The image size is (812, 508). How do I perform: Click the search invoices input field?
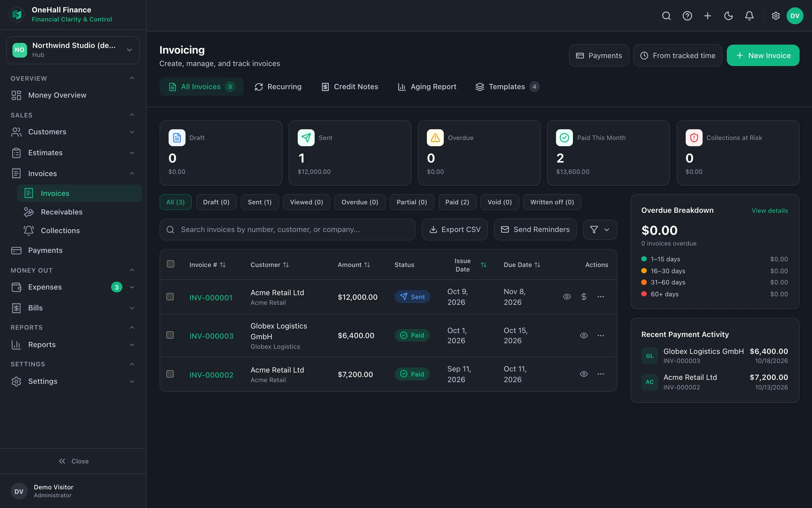coord(288,230)
